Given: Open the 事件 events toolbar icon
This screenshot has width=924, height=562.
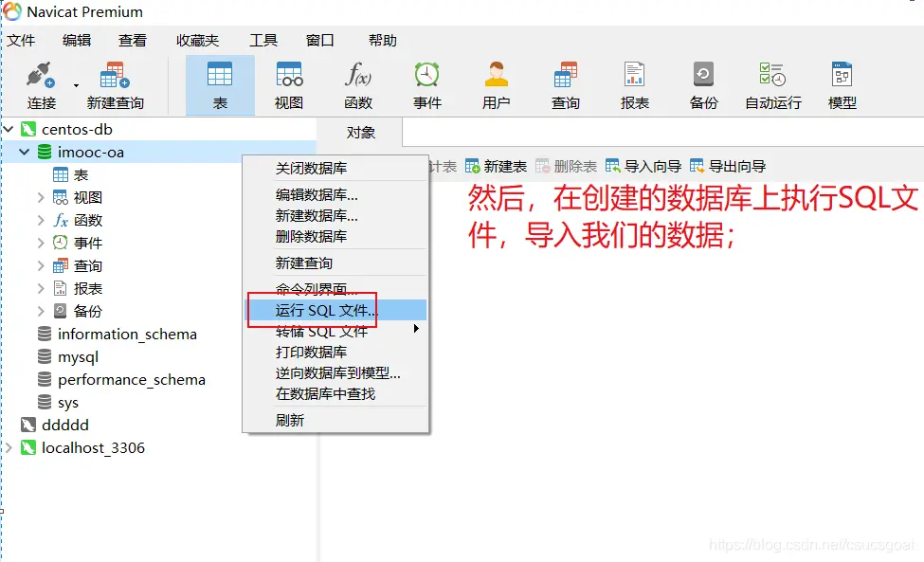Looking at the screenshot, I should click(426, 86).
